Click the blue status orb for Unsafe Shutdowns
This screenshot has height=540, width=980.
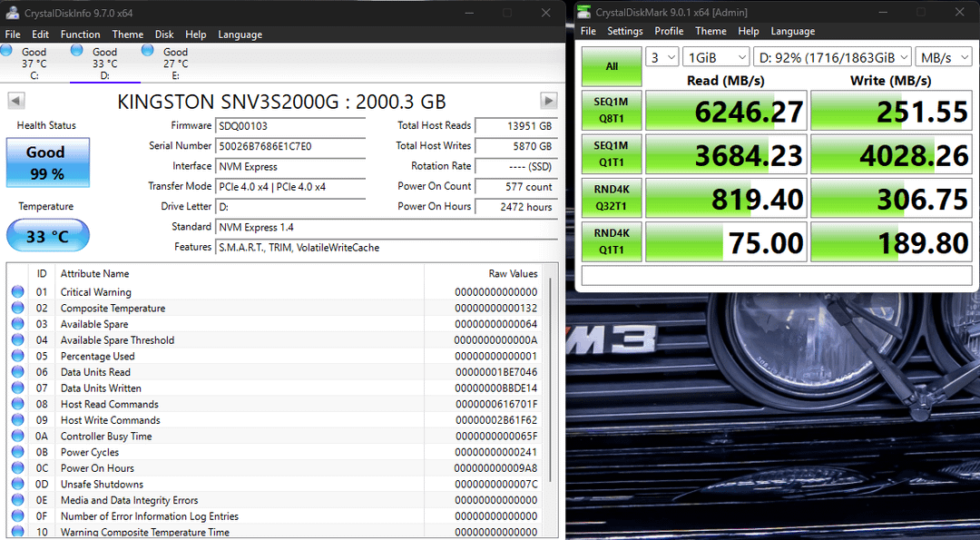(17, 484)
